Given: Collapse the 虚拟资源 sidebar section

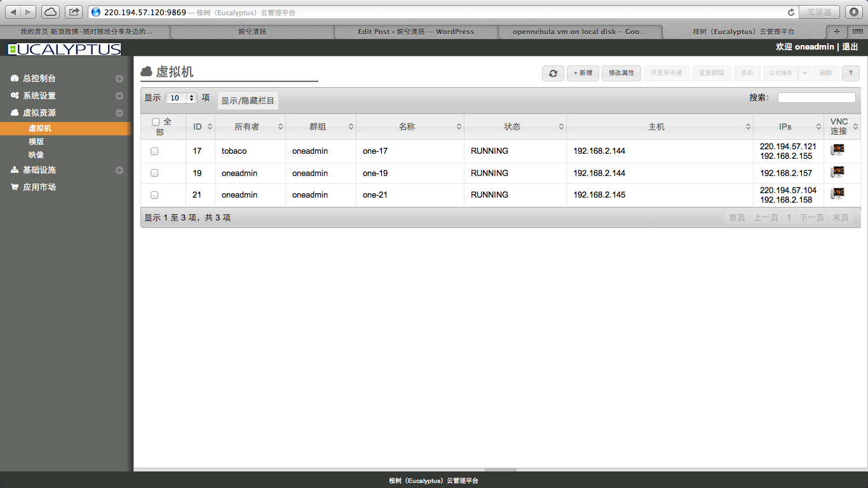Looking at the screenshot, I should (x=119, y=113).
